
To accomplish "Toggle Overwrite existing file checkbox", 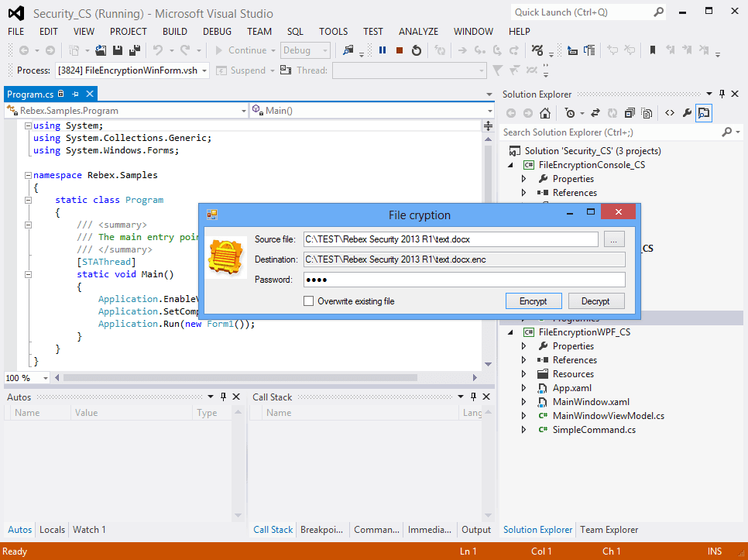I will (309, 301).
